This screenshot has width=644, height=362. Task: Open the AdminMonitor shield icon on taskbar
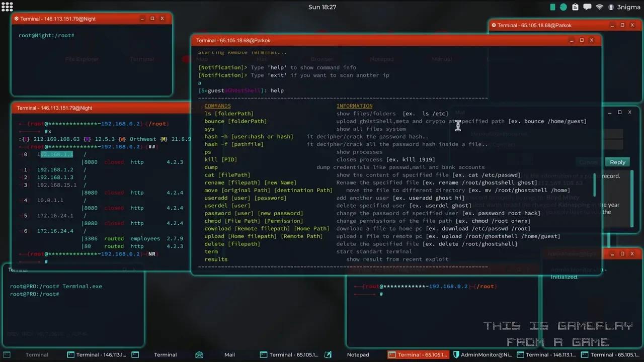point(456,354)
